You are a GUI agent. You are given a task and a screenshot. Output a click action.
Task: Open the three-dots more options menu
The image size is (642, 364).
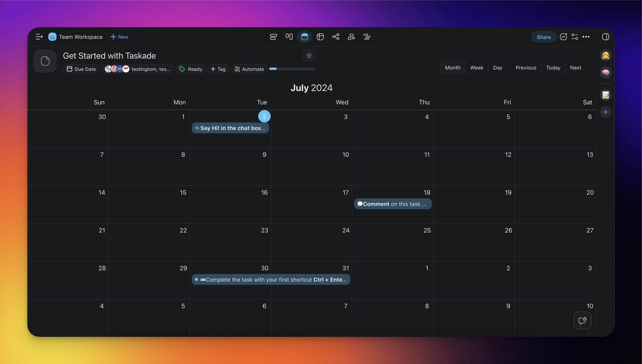coord(586,37)
